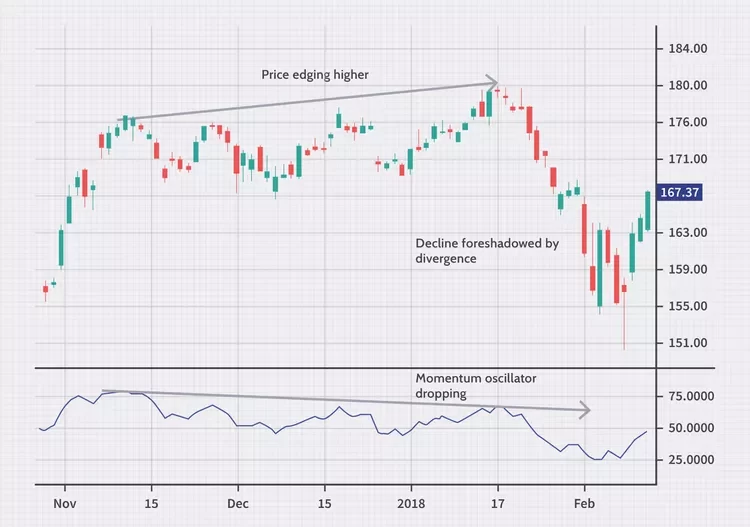Click the 'Momentum oscillator dropping' annotation

(x=475, y=386)
